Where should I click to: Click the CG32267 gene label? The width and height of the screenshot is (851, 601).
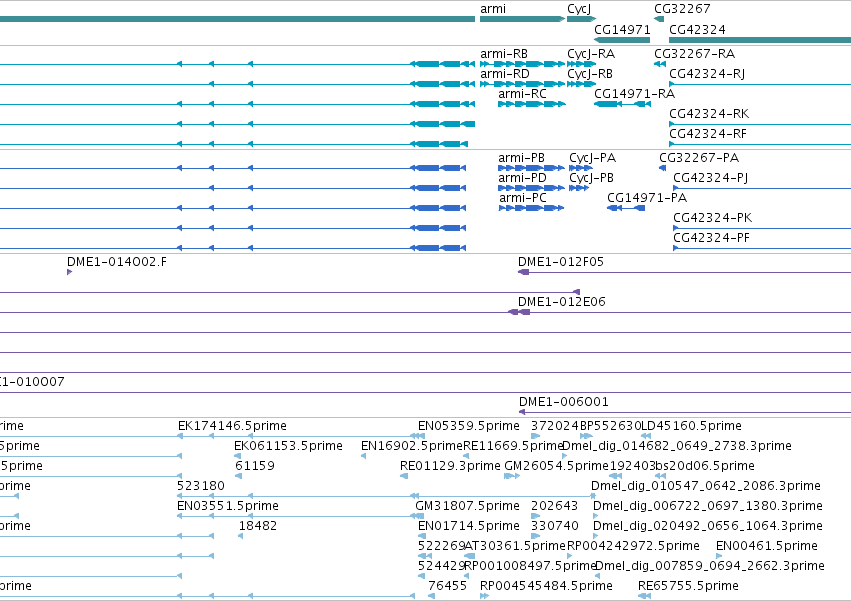click(682, 9)
